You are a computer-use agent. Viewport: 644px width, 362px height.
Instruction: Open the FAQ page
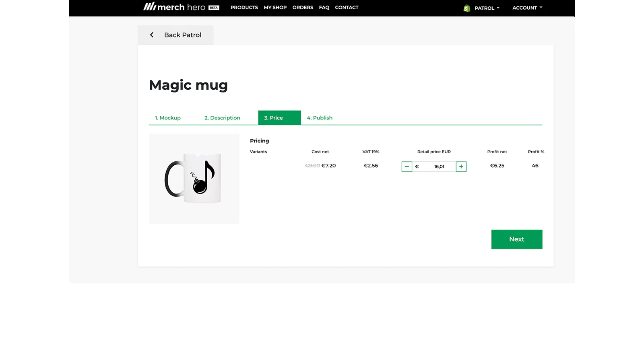(324, 7)
